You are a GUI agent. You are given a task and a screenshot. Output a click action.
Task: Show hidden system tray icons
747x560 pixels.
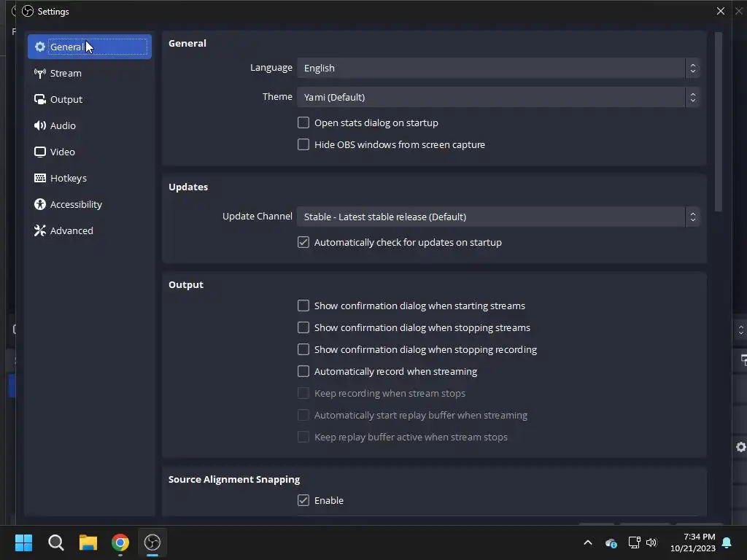click(588, 542)
